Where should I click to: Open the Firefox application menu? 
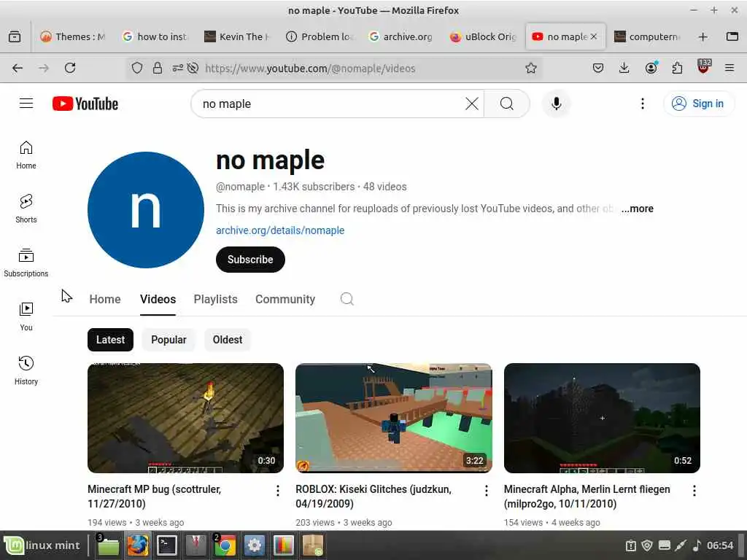pos(729,68)
